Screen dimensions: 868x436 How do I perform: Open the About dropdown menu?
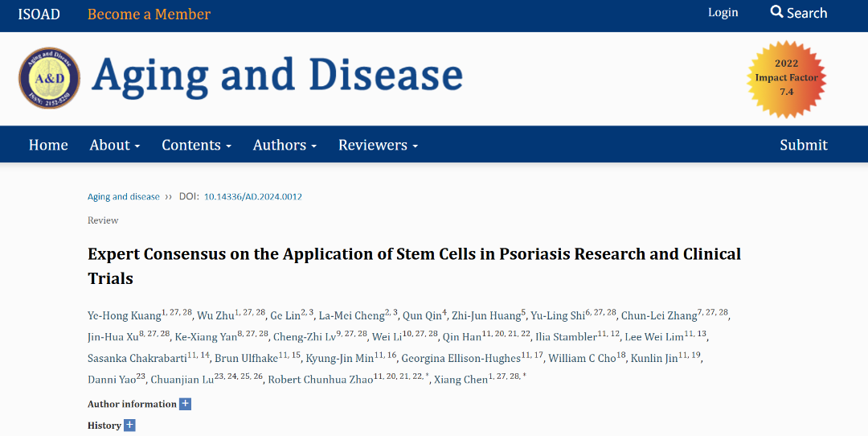(115, 145)
